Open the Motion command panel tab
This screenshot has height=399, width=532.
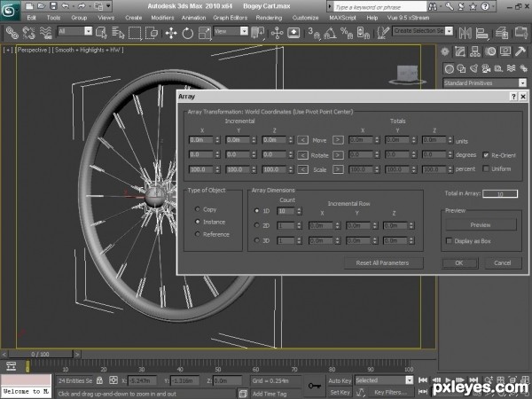490,51
